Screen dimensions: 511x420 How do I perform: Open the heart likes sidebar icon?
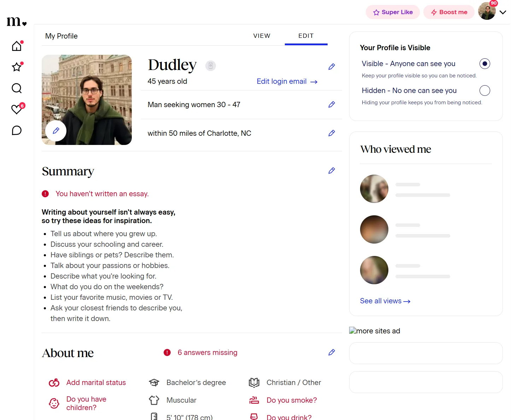(17, 109)
